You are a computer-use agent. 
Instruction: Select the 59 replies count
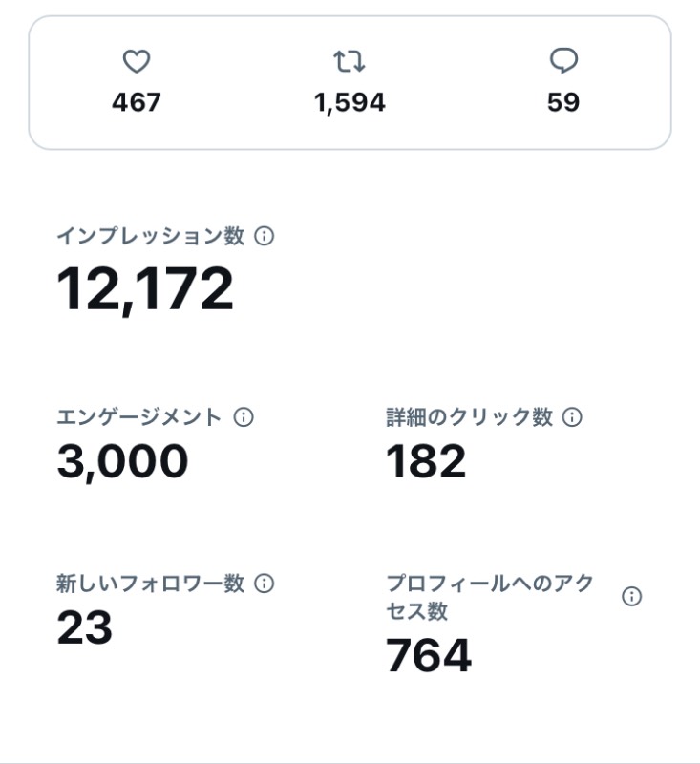click(563, 102)
